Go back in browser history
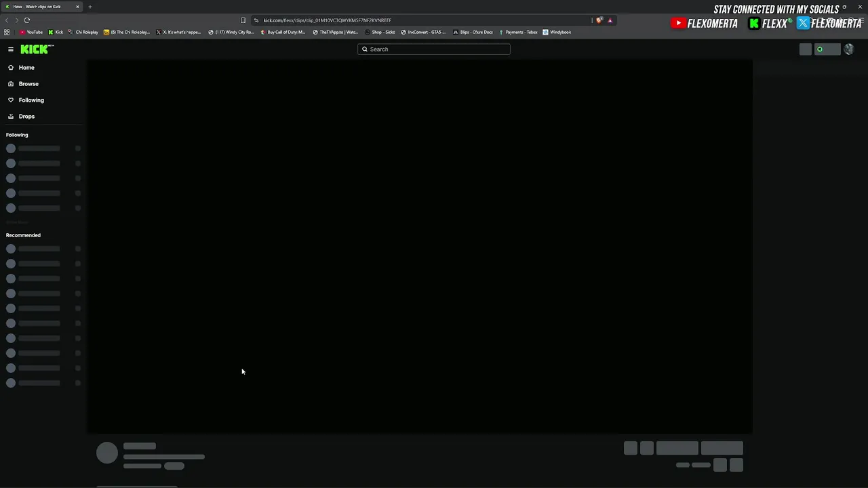 (7, 20)
